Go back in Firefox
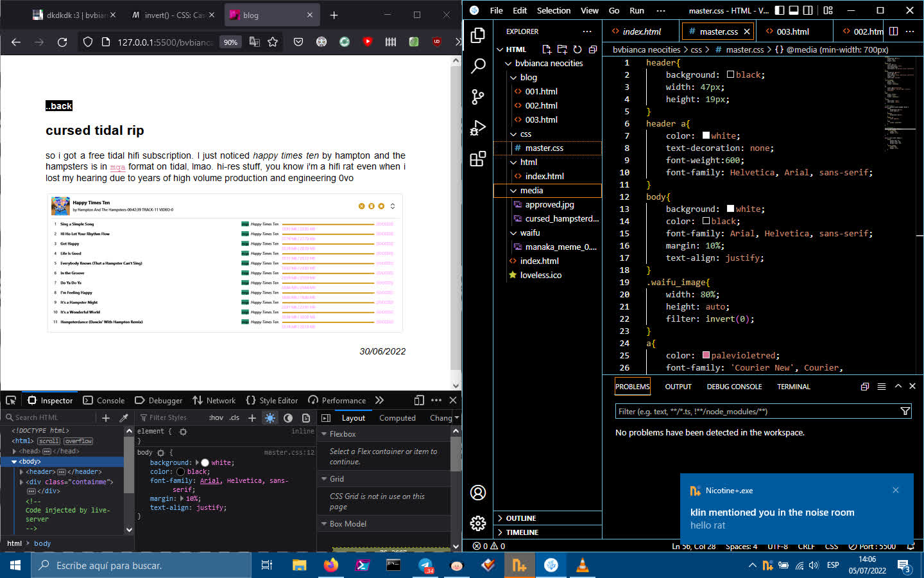The width and height of the screenshot is (924, 578). (16, 42)
